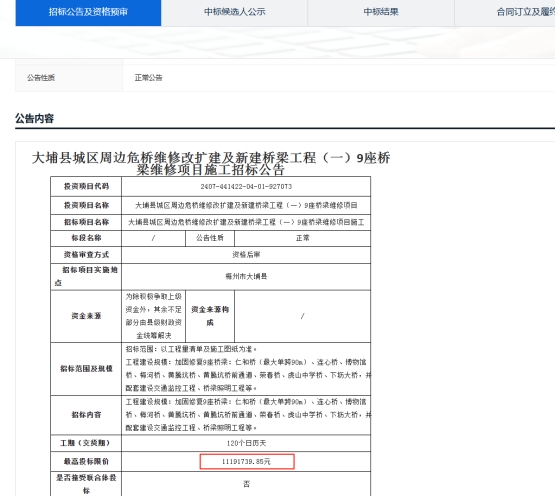
Task: Click the 工期（交货期） label cell
Action: click(86, 443)
